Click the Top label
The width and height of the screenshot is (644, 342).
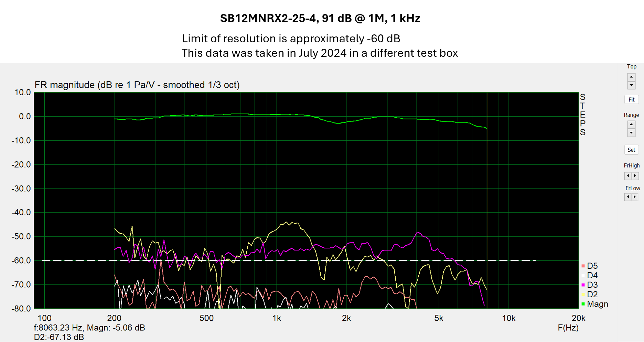click(x=632, y=66)
